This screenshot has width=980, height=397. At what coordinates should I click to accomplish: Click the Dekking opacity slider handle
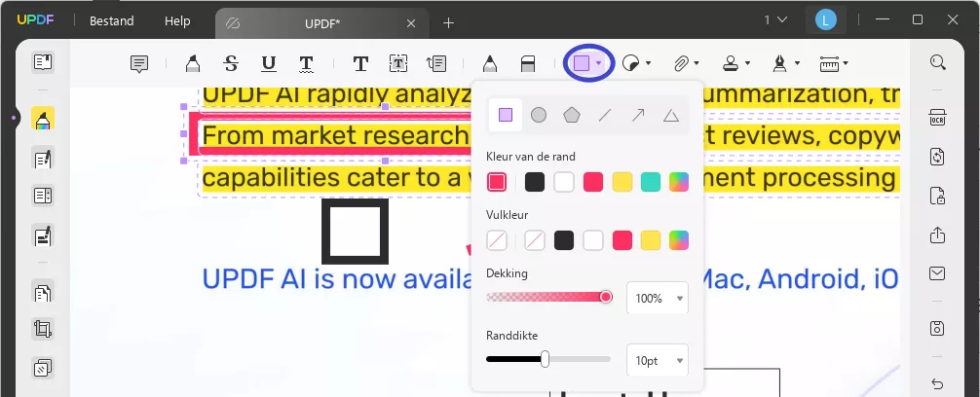[x=606, y=297]
